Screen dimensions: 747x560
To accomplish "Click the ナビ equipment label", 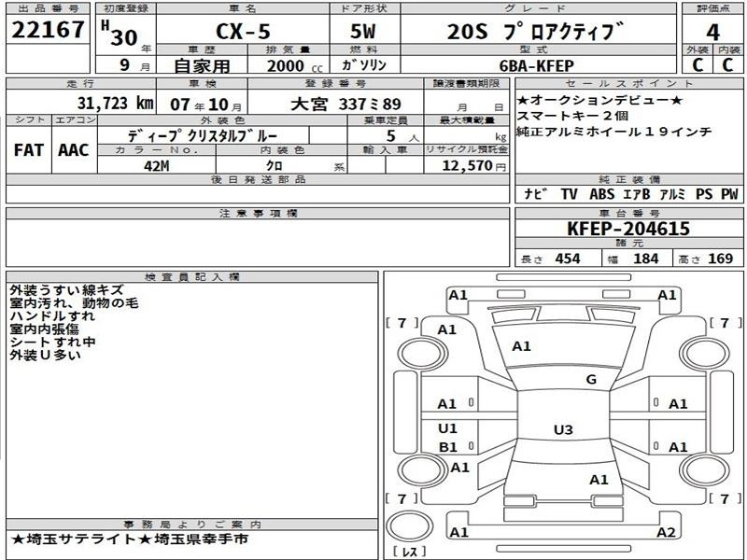I will (x=536, y=194).
